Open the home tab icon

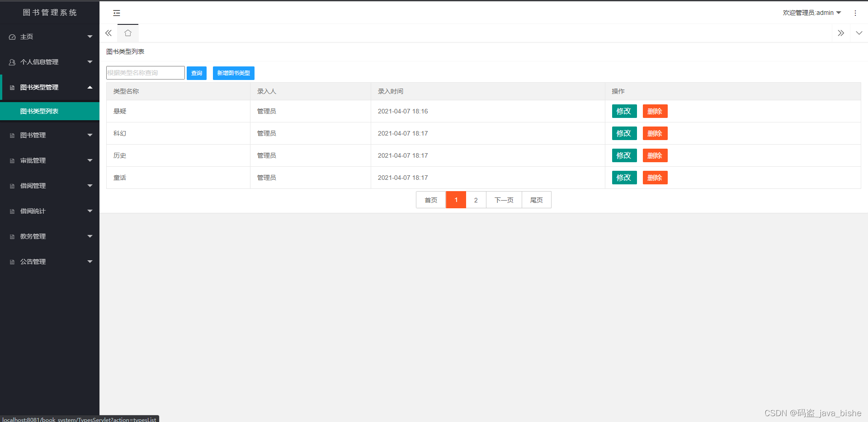pos(128,33)
